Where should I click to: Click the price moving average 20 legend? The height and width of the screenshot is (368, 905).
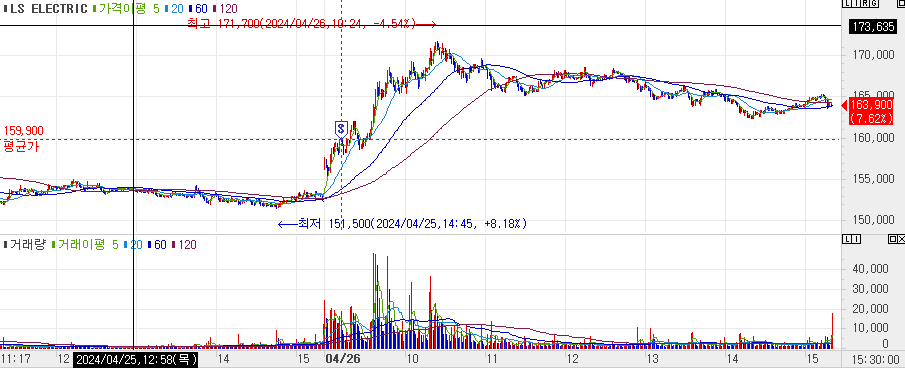(174, 8)
